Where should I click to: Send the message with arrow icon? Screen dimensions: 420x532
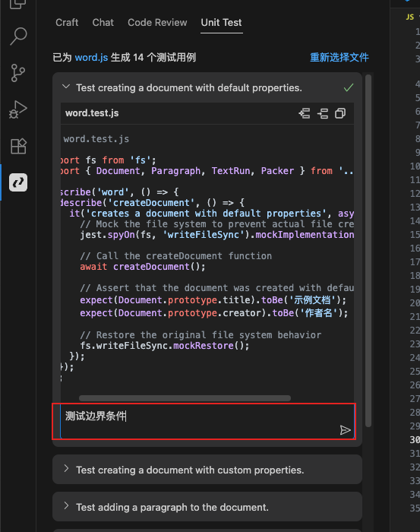coord(345,430)
